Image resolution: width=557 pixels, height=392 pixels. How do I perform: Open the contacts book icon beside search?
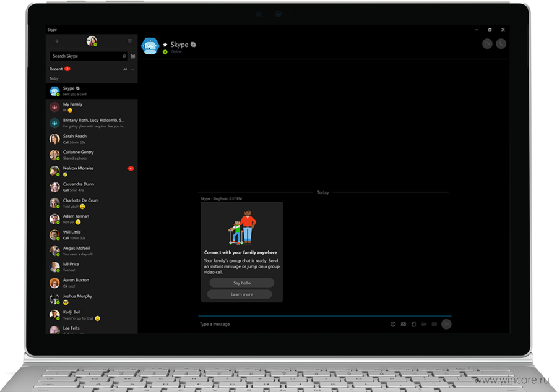[133, 56]
